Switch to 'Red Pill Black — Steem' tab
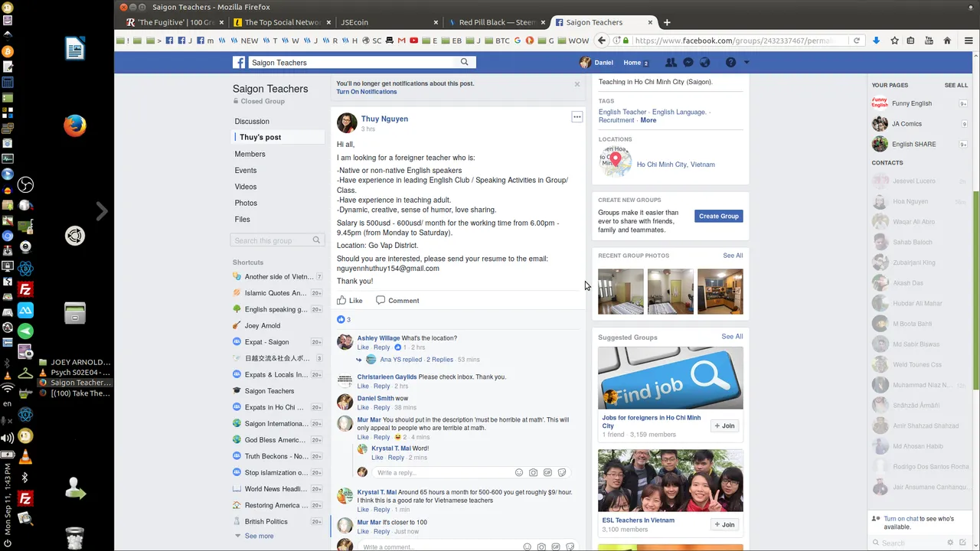The height and width of the screenshot is (551, 980). [495, 22]
